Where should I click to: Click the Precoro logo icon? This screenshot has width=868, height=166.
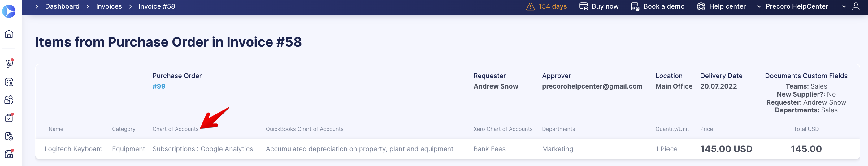tap(9, 11)
